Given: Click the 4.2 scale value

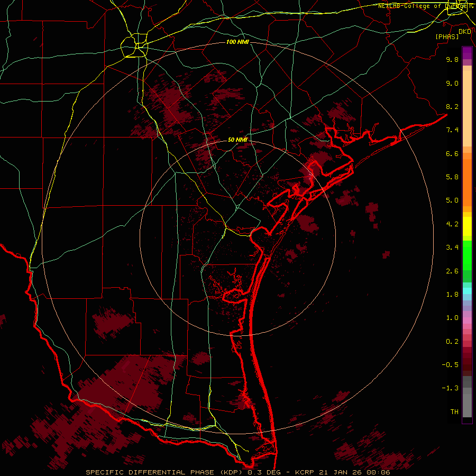Looking at the screenshot, I should [x=452, y=224].
